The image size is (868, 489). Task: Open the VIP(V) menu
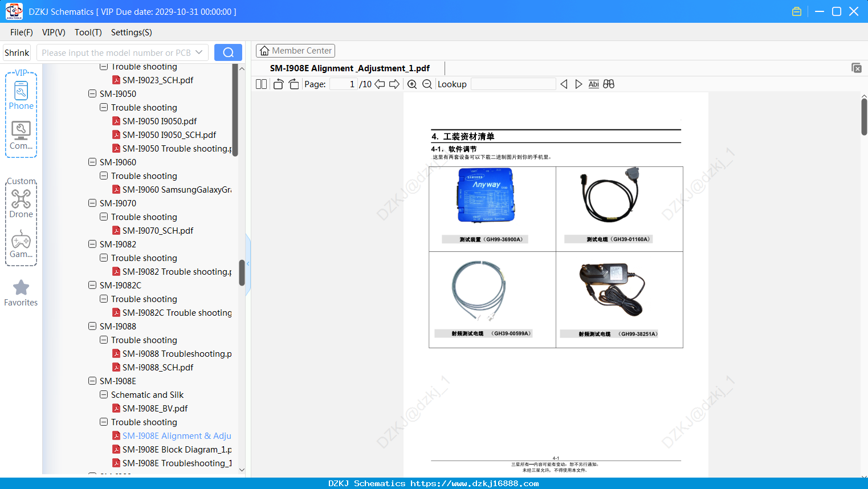54,32
